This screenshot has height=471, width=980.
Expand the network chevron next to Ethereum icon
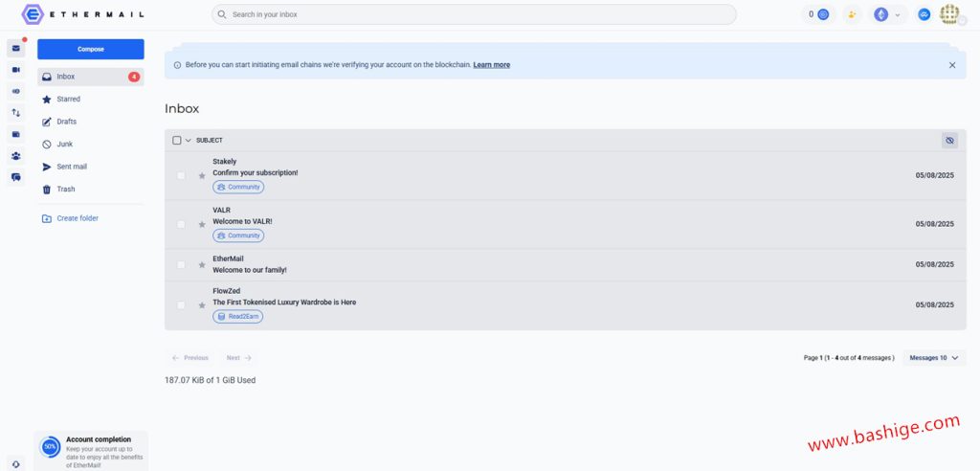(898, 15)
